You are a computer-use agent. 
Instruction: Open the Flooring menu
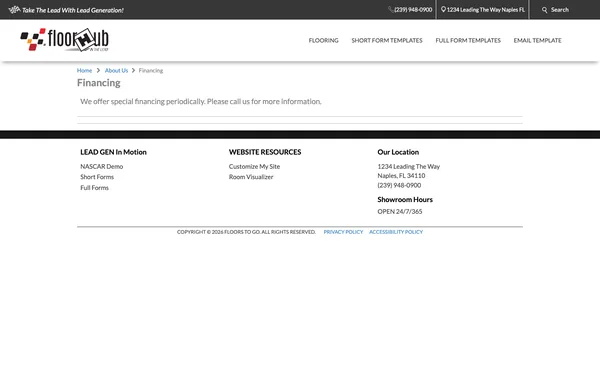click(x=323, y=40)
